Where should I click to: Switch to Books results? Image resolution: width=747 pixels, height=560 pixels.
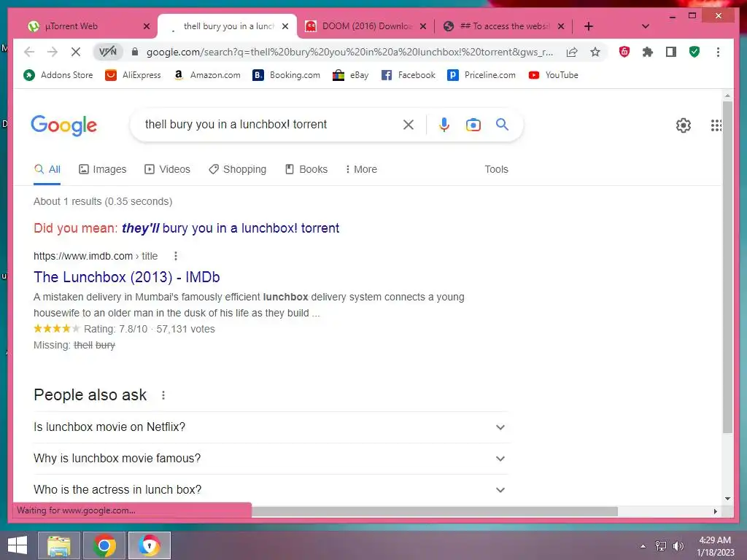click(x=306, y=169)
